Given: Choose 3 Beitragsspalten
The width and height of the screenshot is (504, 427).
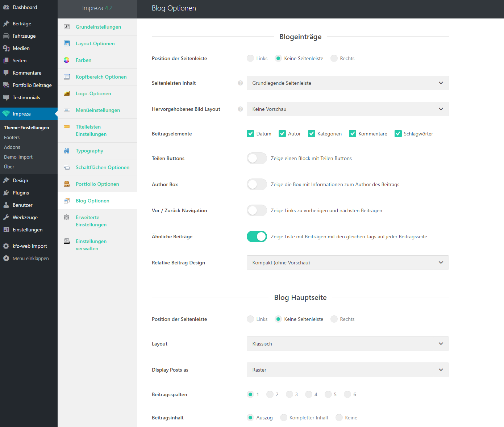Looking at the screenshot, I should [290, 394].
